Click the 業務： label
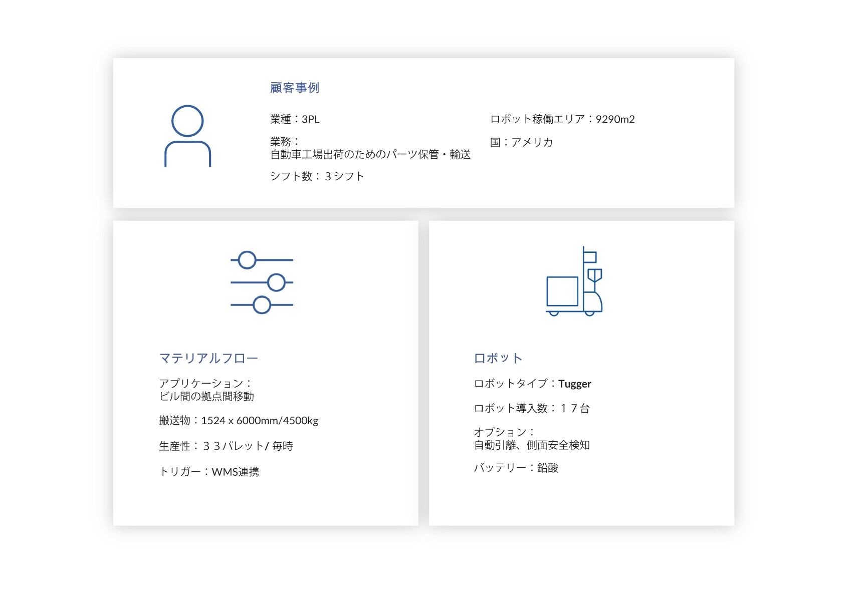This screenshot has width=860, height=616. click(x=285, y=142)
